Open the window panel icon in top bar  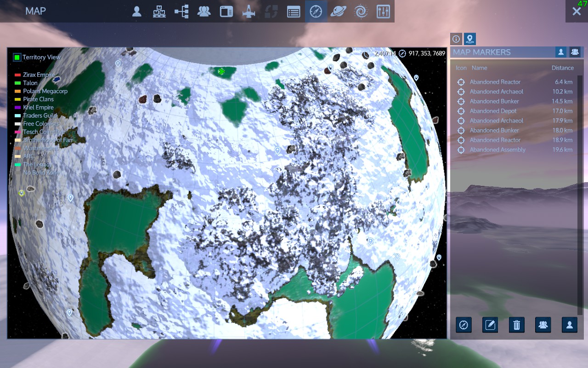click(226, 11)
